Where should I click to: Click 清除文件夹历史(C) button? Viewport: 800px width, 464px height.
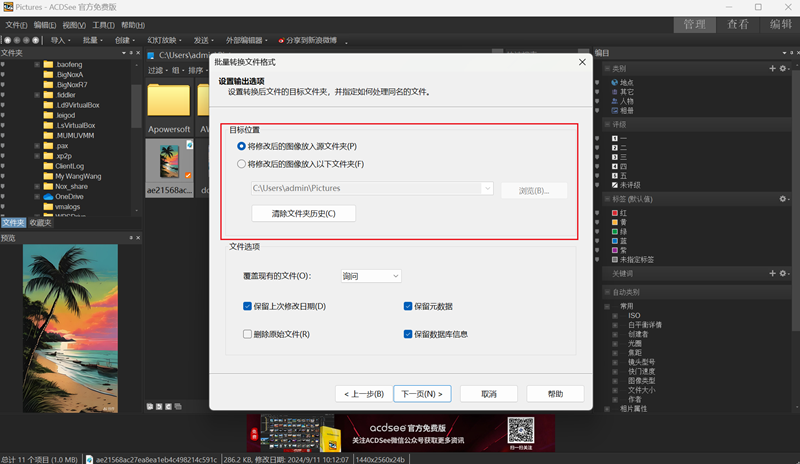tap(304, 213)
